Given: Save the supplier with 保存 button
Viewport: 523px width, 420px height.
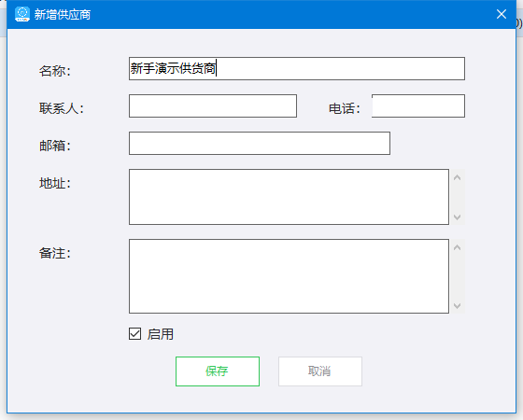Looking at the screenshot, I should tap(218, 371).
